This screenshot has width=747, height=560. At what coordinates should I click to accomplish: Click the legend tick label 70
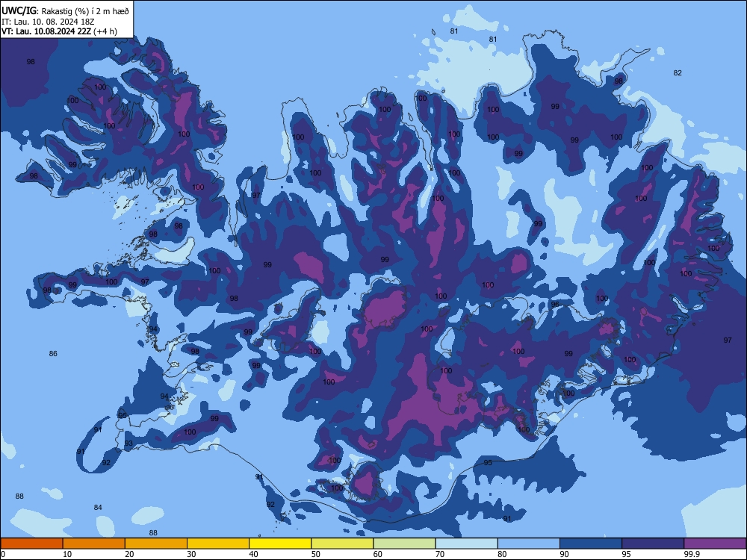tap(440, 554)
